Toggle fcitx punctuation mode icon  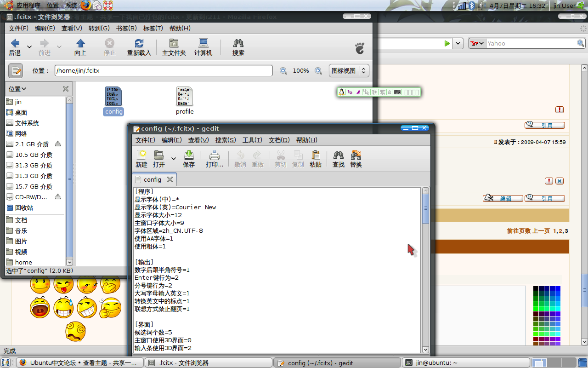coord(350,92)
